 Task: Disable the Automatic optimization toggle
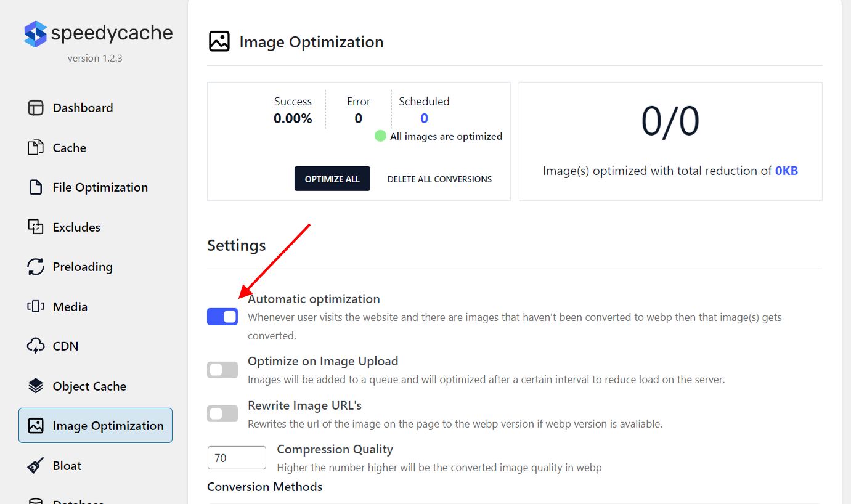click(222, 317)
